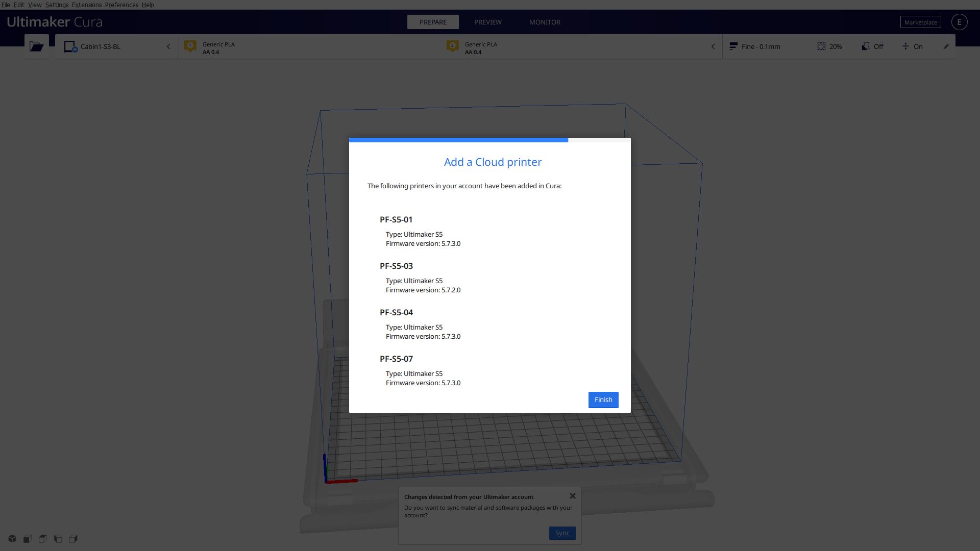Viewport: 980px width, 551px height.
Task: Click the Sync button for account changes
Action: click(562, 533)
